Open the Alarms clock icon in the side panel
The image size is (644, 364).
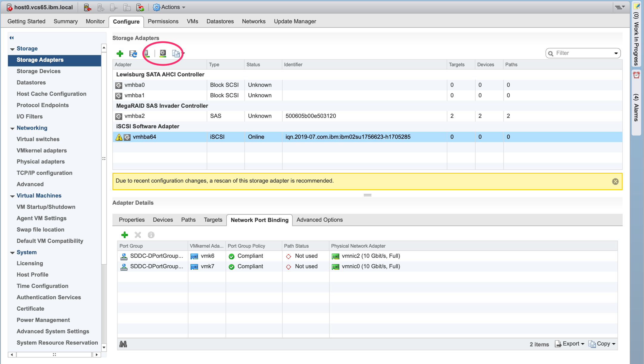(637, 75)
